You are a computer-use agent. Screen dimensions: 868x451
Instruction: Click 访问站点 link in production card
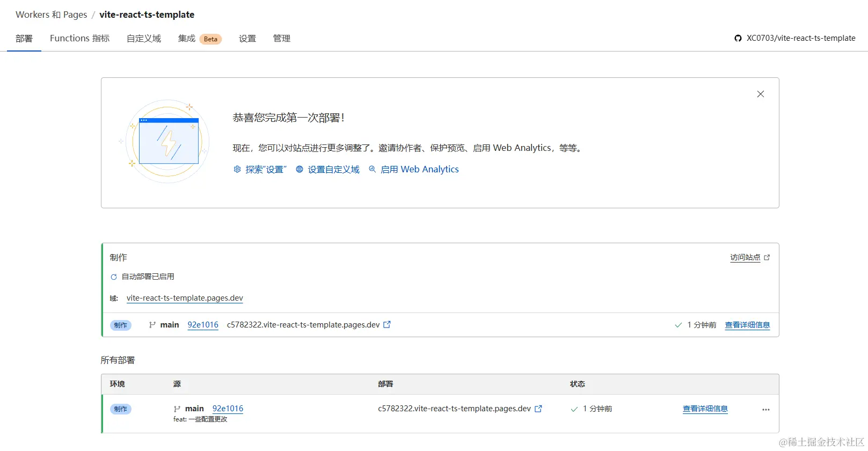point(745,258)
